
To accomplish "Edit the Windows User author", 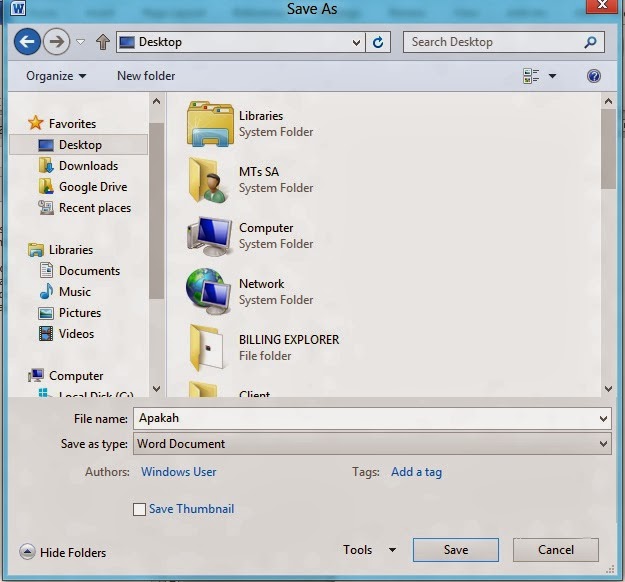I will 179,472.
